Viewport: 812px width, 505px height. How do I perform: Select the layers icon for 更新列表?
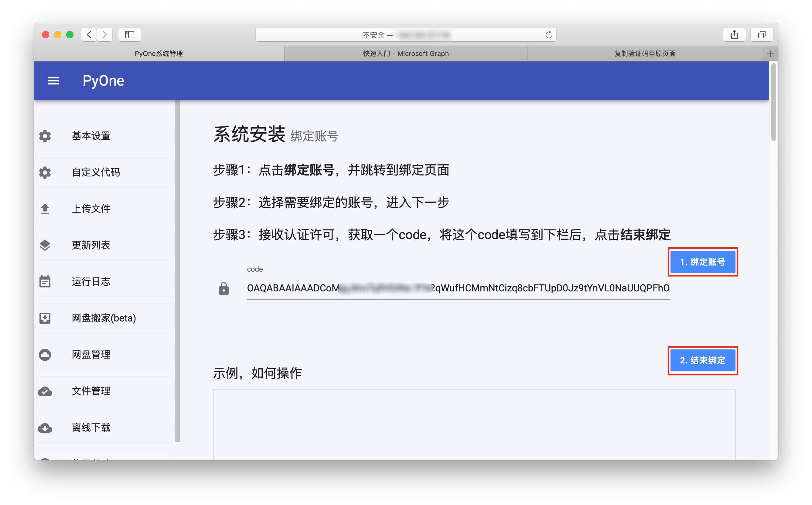[45, 245]
